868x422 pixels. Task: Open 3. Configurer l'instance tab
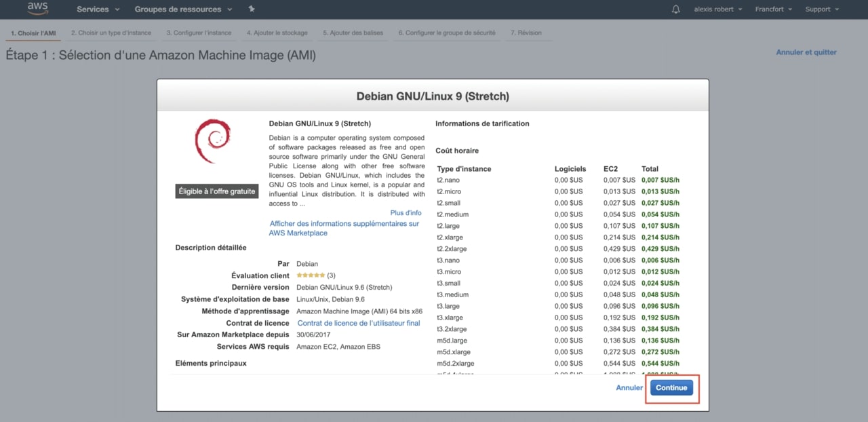tap(199, 33)
